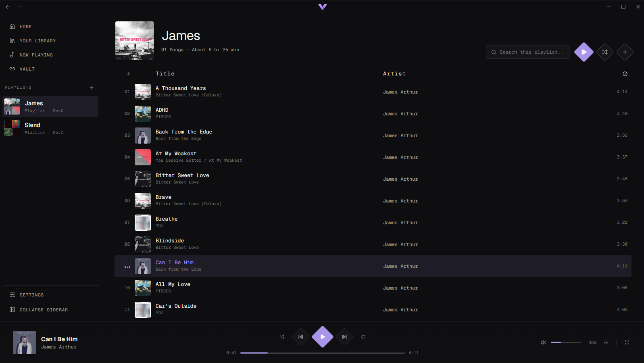Toggle play/pause in the bottom player
644x363 pixels.
323,337
